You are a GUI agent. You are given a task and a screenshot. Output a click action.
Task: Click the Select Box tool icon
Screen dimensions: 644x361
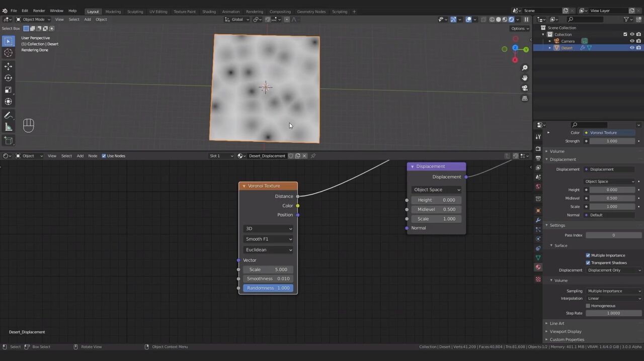tap(8, 41)
